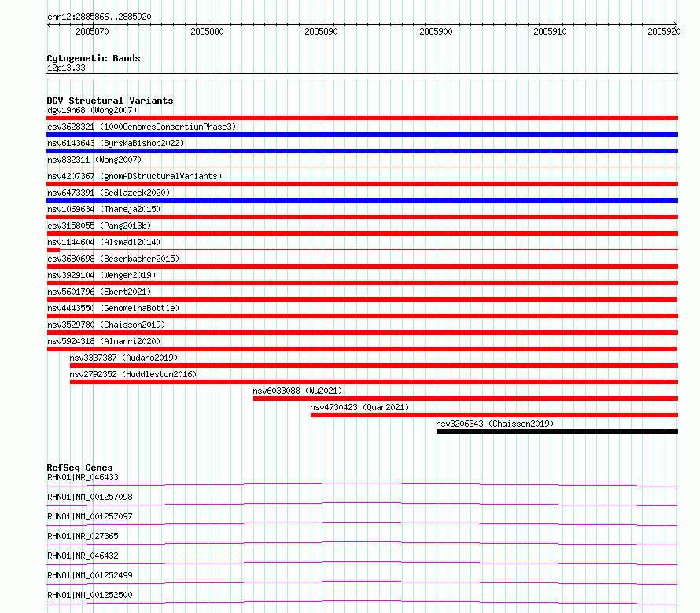This screenshot has height=613, width=700.
Task: Click ruler position 2885910
Action: [550, 31]
